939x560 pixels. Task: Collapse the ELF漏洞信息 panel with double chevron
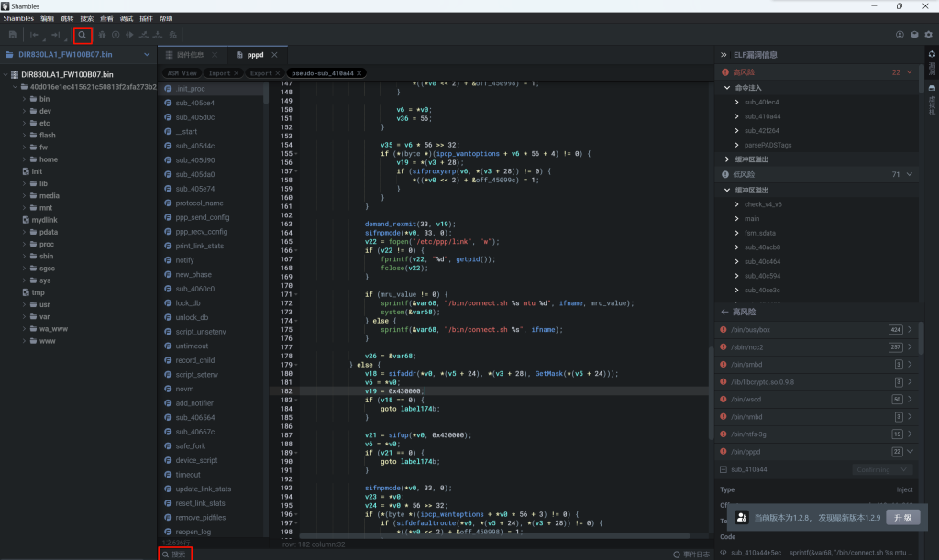coord(724,55)
